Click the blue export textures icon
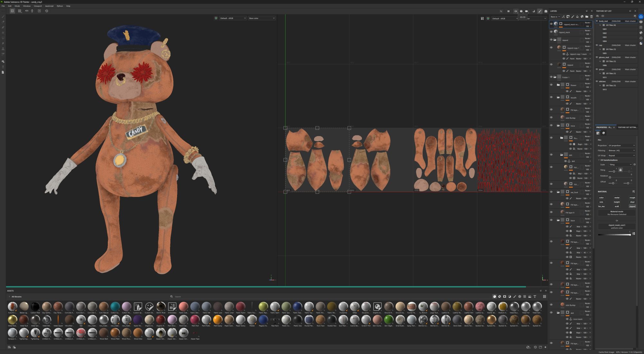The width and height of the screenshot is (644, 354). coord(641,17)
